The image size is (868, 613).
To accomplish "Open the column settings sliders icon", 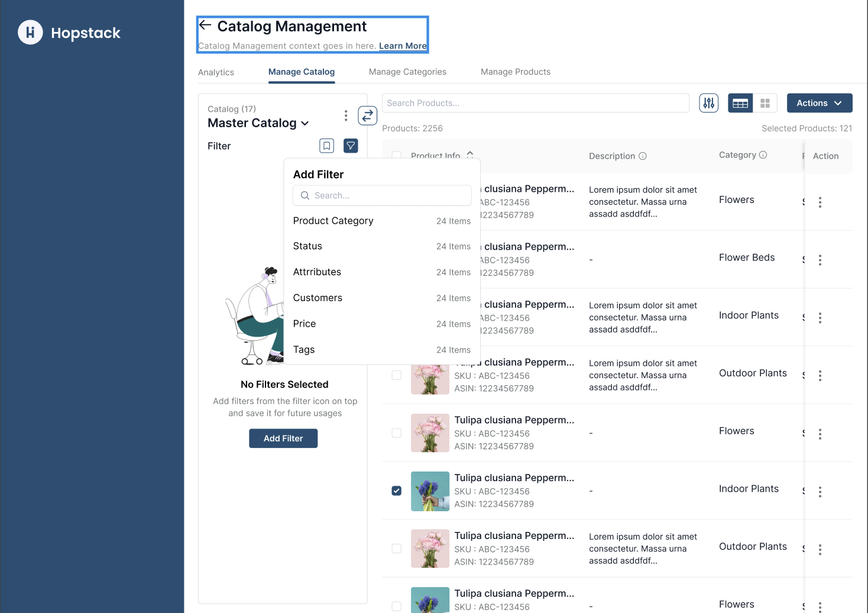I will click(x=708, y=103).
